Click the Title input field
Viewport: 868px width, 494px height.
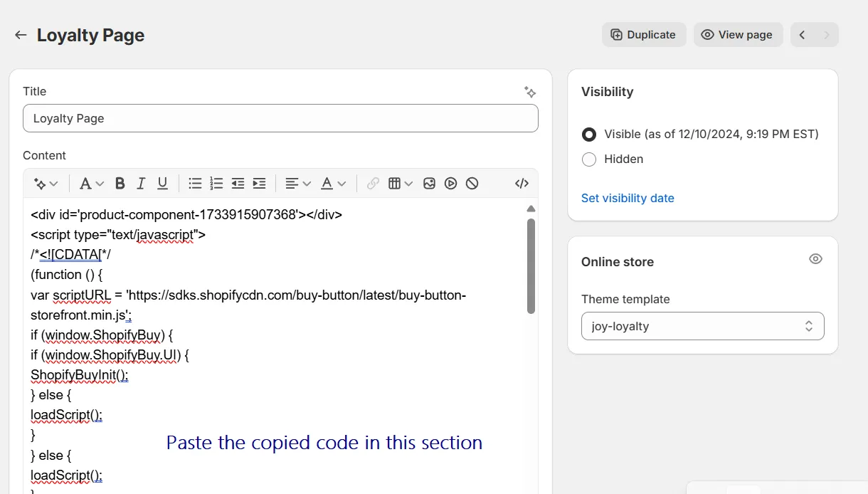click(280, 118)
